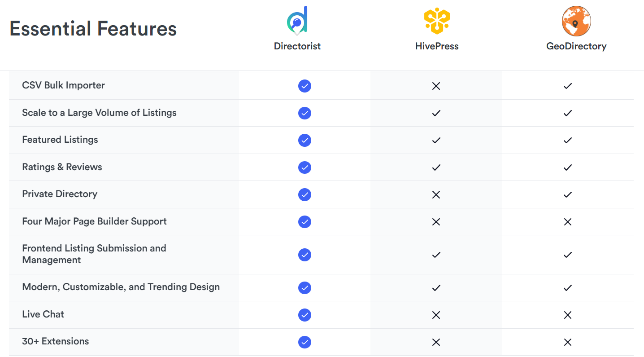Screen dimensions: 644x357
Task: Click HivePress X mark for CSV Bulk Importer
Action: point(436,86)
